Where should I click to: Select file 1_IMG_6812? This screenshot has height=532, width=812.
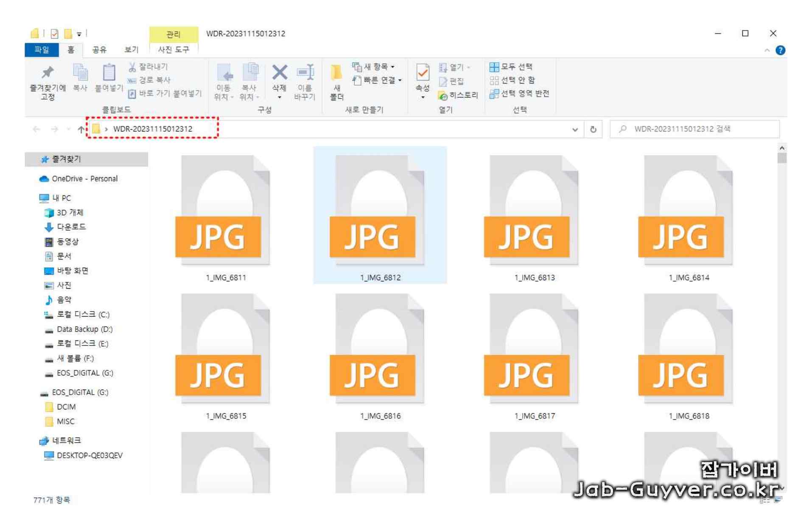[380, 216]
